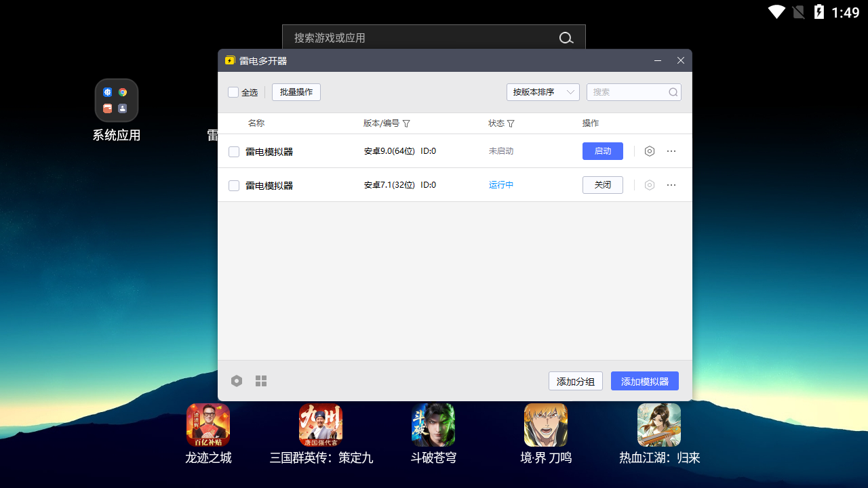
Task: Click the 安卓7.1(32位) version text
Action: [x=389, y=185]
